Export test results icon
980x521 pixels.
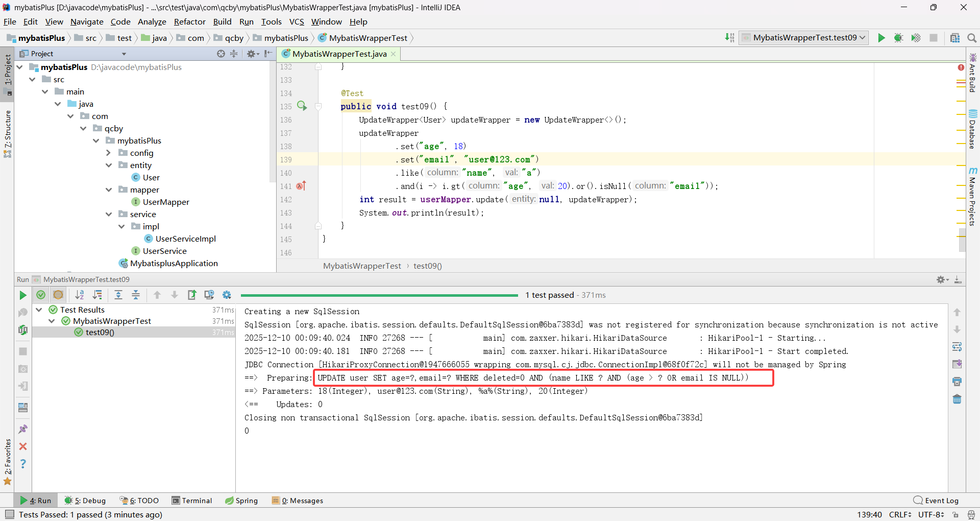point(192,295)
